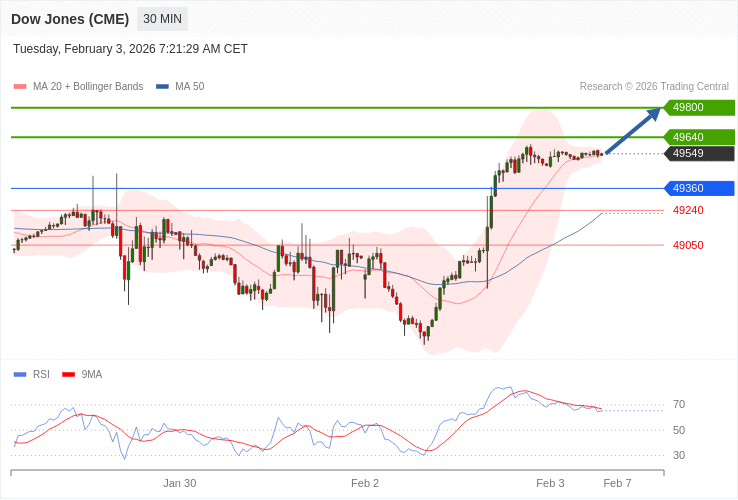Viewport: 738px width, 500px height.
Task: Select the 49360 blue pivot price tag
Action: tap(699, 188)
